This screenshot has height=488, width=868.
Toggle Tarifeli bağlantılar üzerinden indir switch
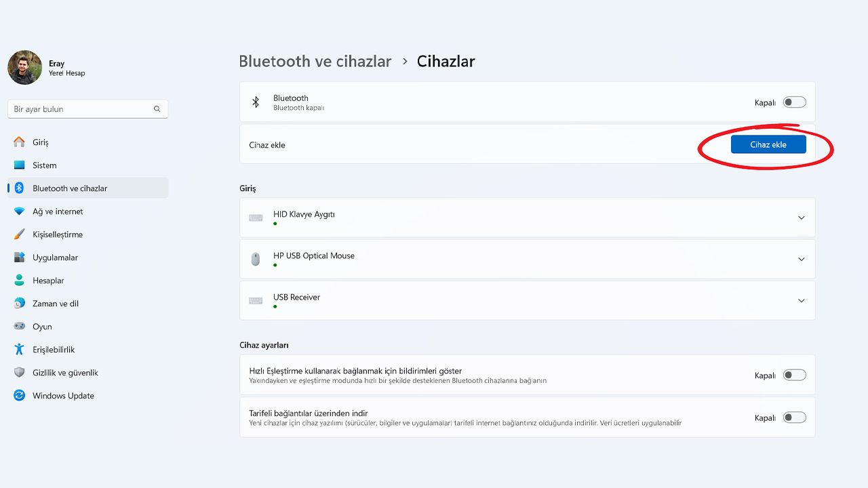[x=794, y=418]
